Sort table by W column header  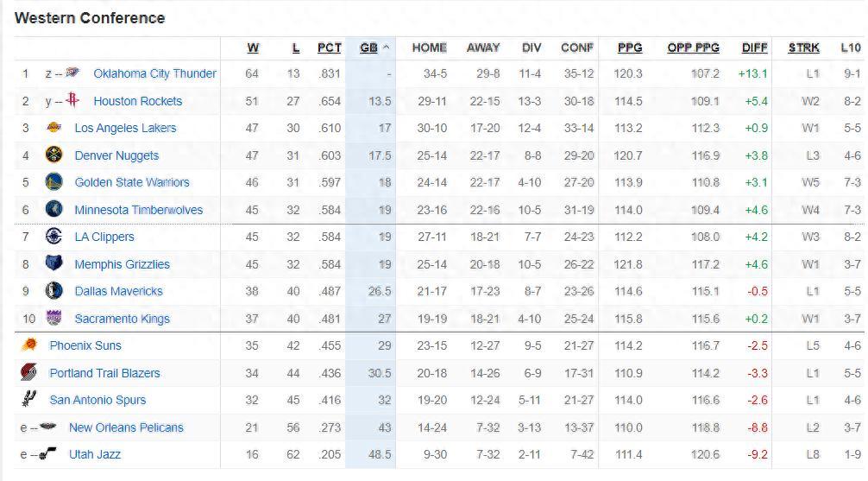click(x=253, y=48)
